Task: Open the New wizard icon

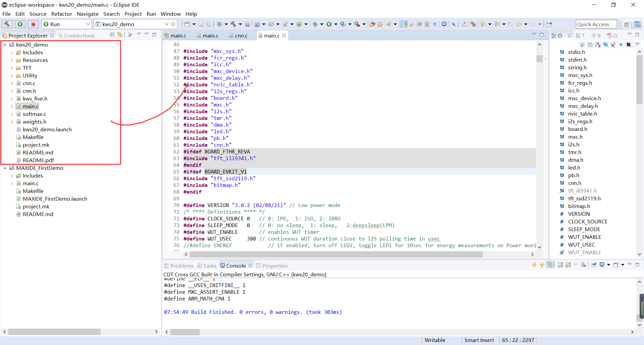Action: click(x=187, y=24)
